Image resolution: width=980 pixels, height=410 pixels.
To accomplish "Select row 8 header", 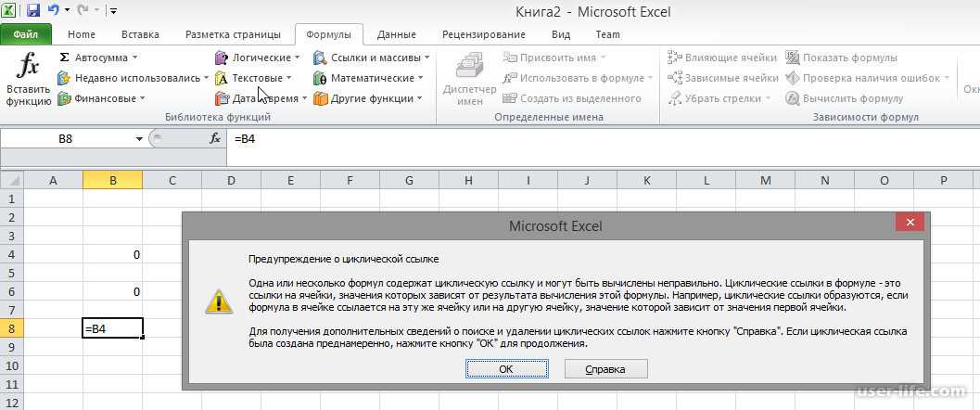I will tap(12, 328).
